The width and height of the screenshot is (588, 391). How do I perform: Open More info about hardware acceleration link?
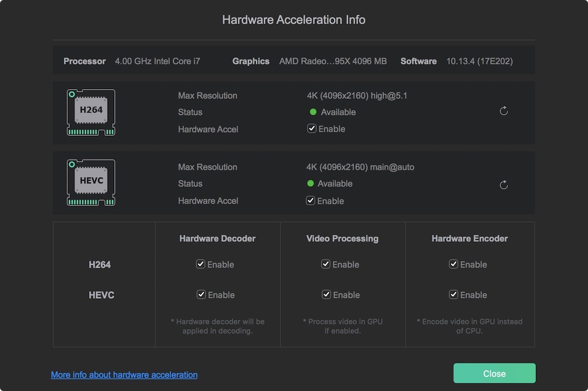coord(124,375)
